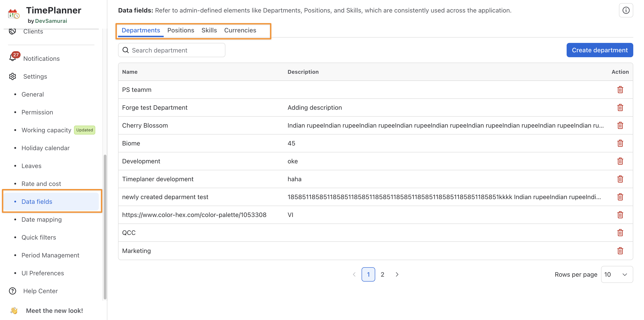The height and width of the screenshot is (320, 644).
Task: Click the waving hand icon
Action: click(x=14, y=311)
